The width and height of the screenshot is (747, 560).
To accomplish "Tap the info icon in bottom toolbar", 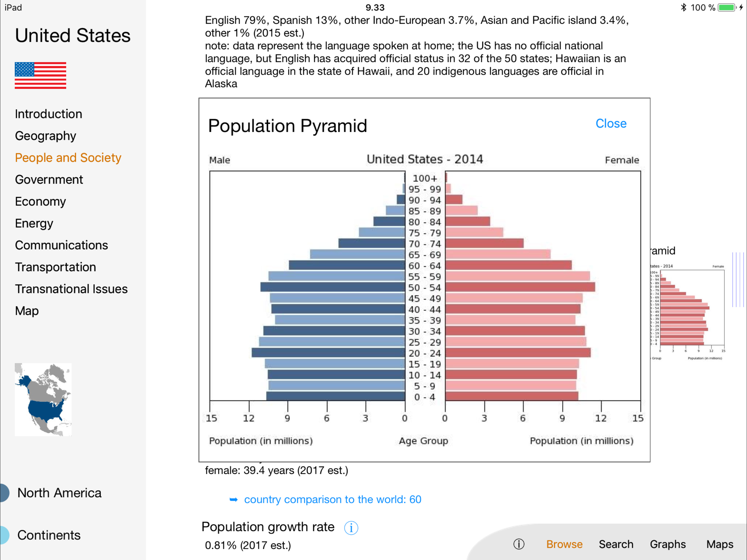I will [x=519, y=544].
